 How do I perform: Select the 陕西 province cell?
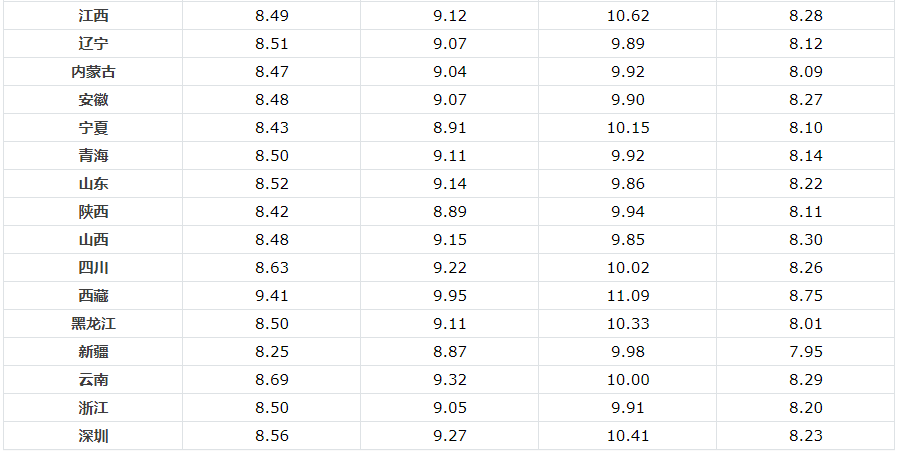coord(93,212)
